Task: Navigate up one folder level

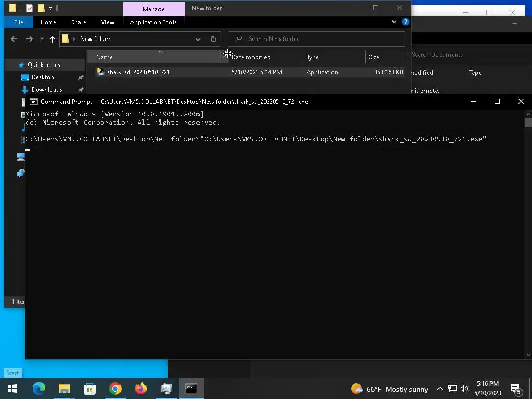Action: pyautogui.click(x=52, y=39)
